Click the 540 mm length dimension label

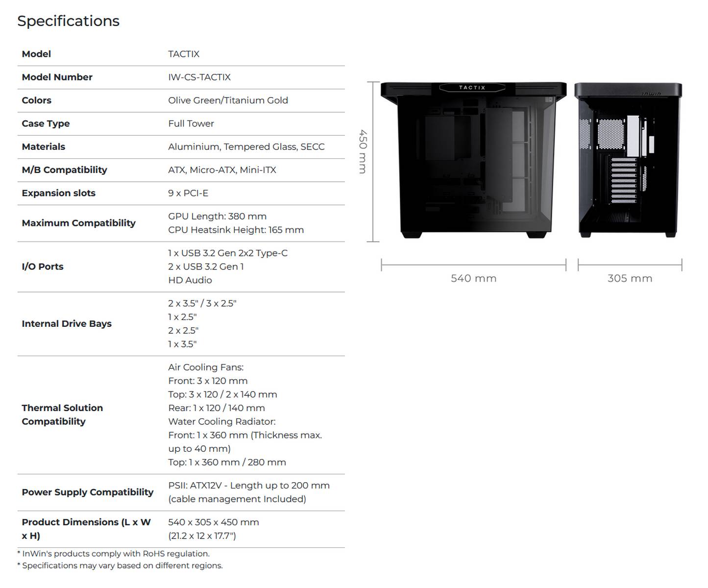(x=474, y=278)
